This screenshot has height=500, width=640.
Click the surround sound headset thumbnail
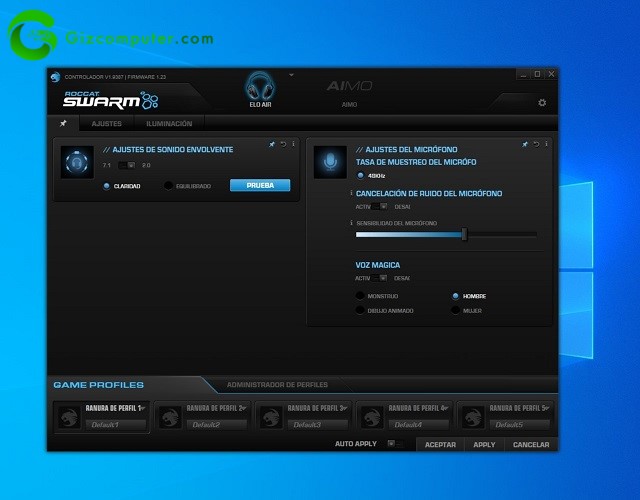click(77, 162)
